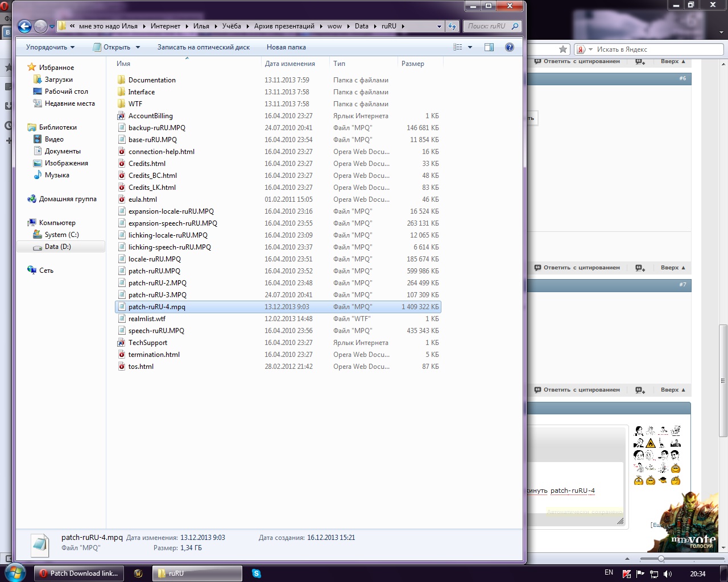Select the termination.html file icon
728x582 pixels.
(x=121, y=354)
